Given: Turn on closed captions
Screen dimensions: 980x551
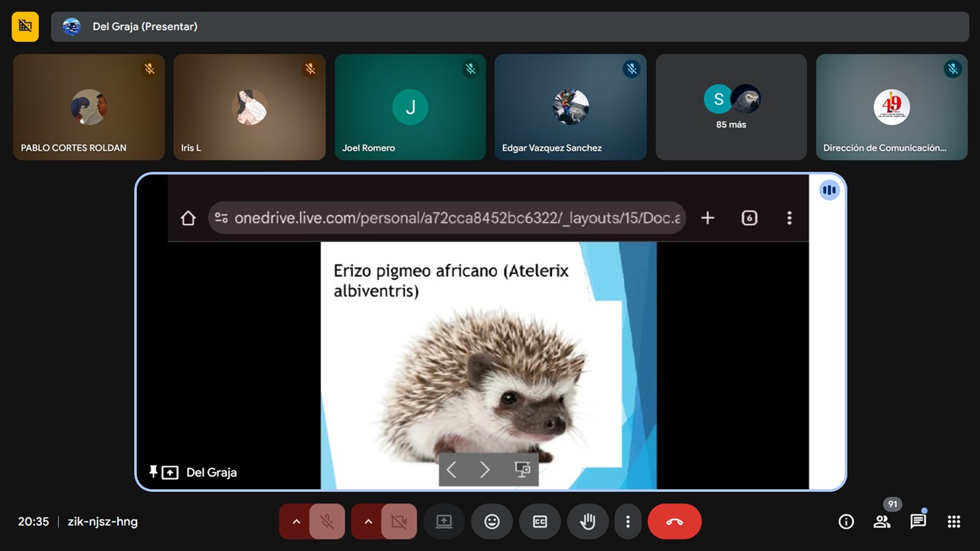Looking at the screenshot, I should tap(540, 522).
